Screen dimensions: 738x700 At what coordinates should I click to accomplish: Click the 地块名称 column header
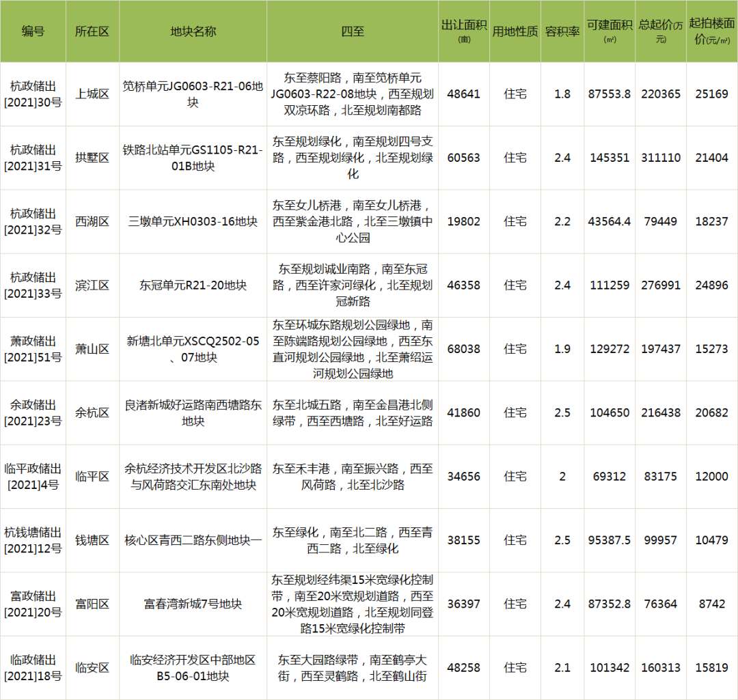(193, 31)
